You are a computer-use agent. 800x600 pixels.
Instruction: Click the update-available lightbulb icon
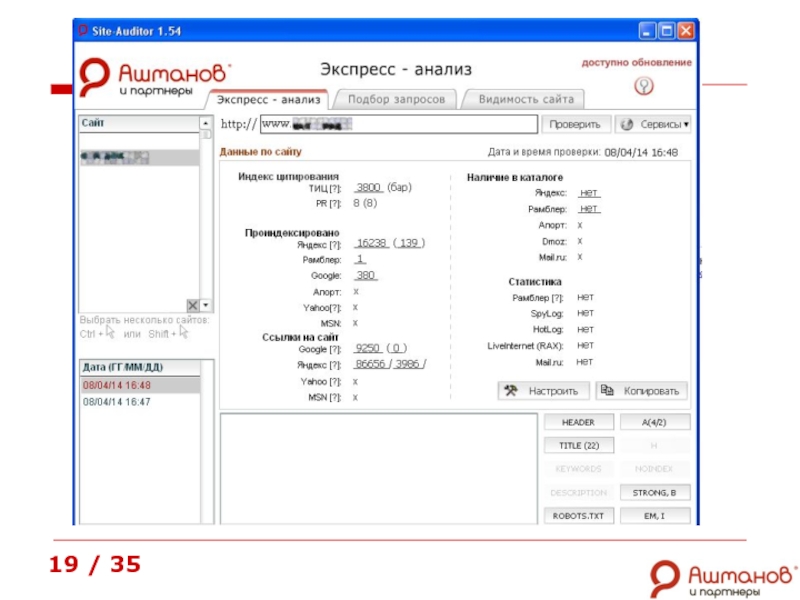tap(643, 86)
